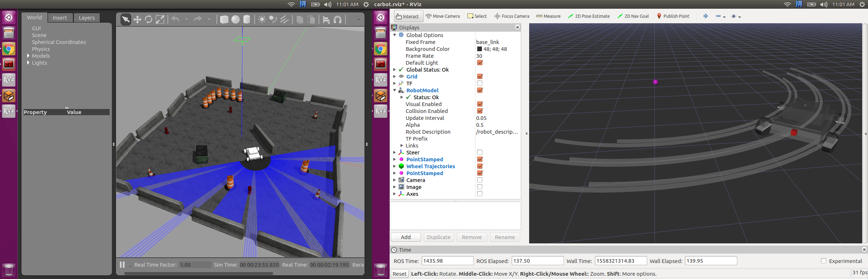Insert a sphere shape in Gazebo
The image size is (868, 279).
(x=235, y=20)
